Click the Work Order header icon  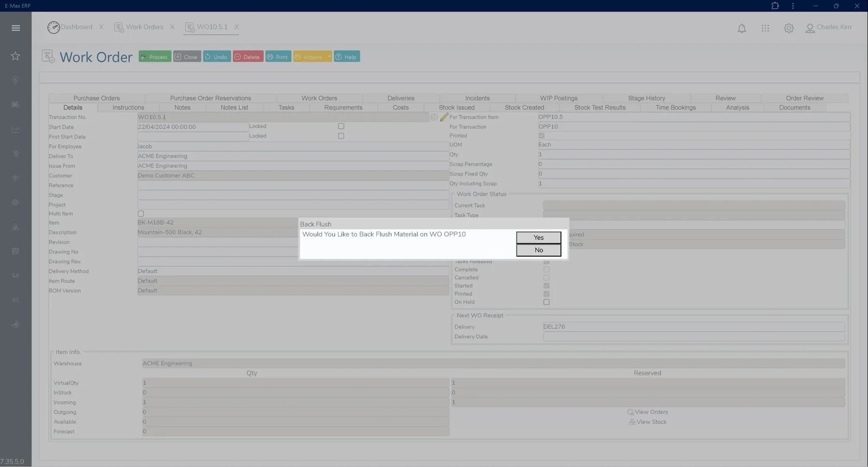coord(48,56)
